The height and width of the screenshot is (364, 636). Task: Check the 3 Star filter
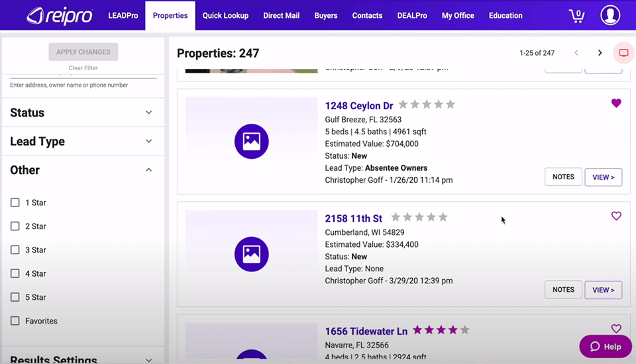point(15,250)
